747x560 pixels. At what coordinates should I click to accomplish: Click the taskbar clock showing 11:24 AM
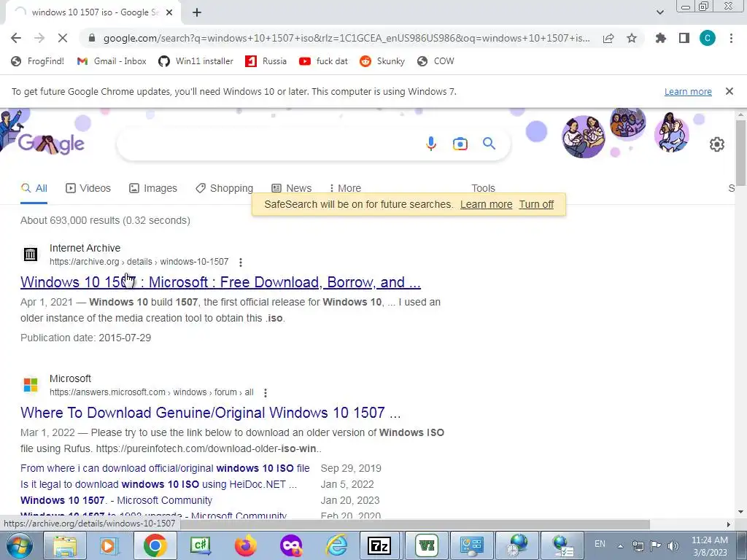click(x=709, y=546)
